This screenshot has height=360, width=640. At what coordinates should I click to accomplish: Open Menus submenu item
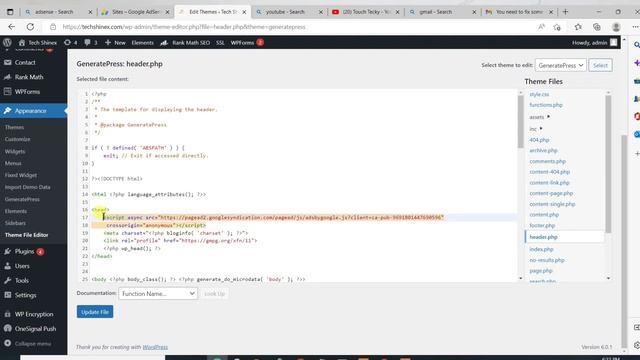coord(13,163)
